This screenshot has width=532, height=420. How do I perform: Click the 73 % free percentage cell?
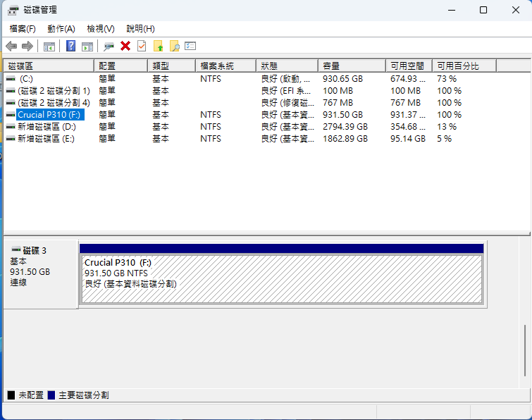[x=447, y=79]
